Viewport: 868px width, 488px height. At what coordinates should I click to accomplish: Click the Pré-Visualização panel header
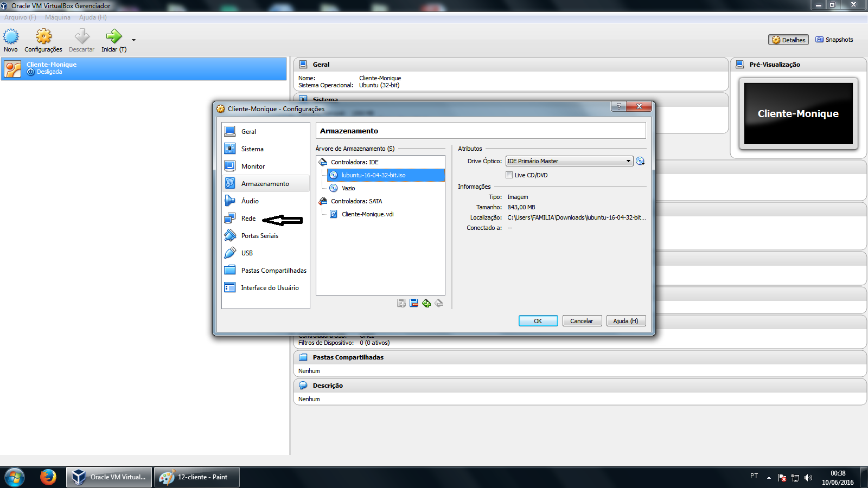[x=799, y=65]
